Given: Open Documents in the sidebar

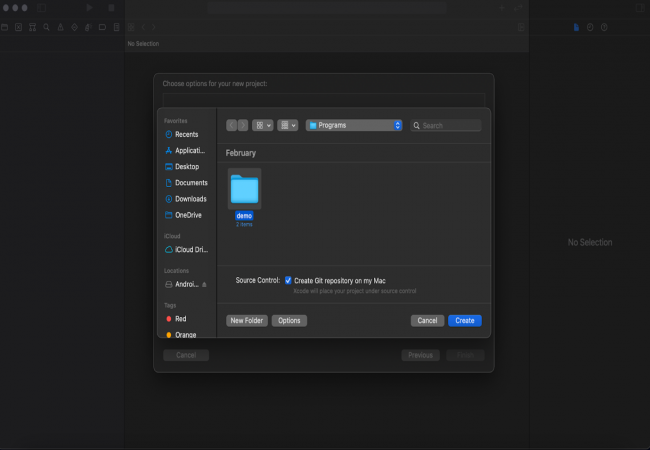Looking at the screenshot, I should 187,183.
